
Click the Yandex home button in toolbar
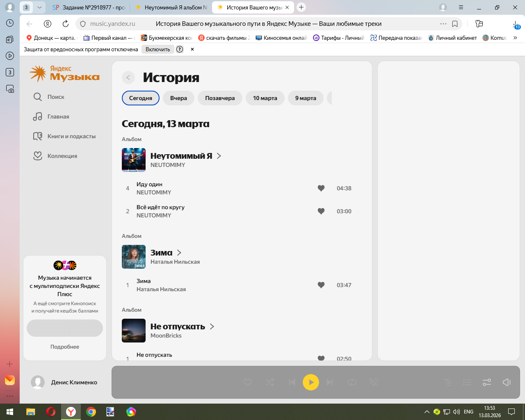[48, 24]
